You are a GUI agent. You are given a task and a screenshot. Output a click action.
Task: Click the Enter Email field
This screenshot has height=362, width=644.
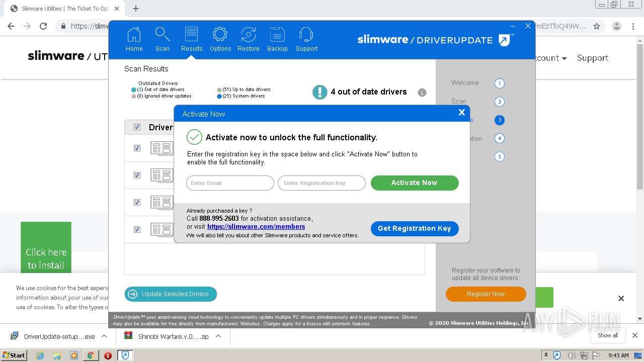point(230,183)
